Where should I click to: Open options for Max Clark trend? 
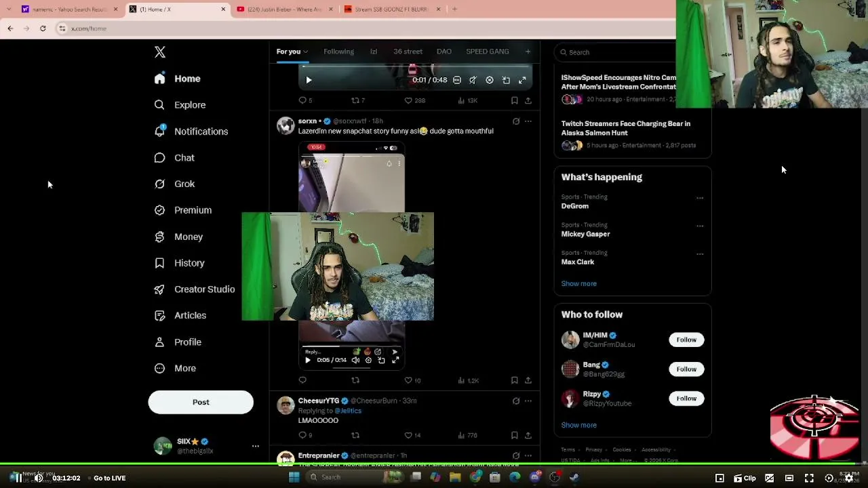coord(700,254)
